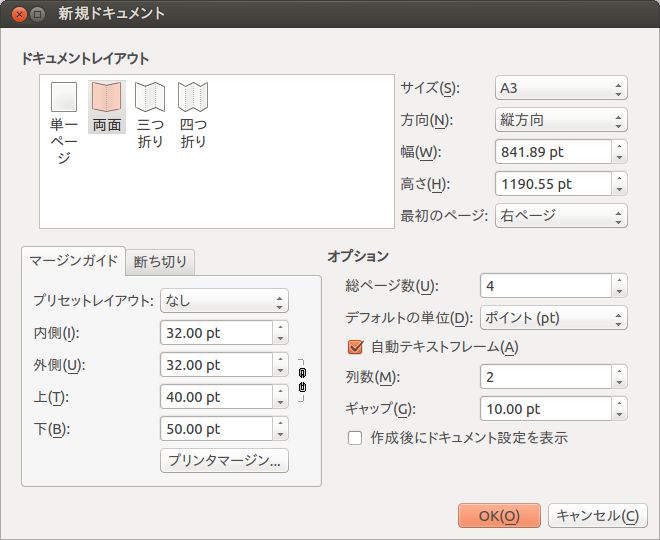Open the 最初のページ first page dropdown
Image resolution: width=660 pixels, height=540 pixels.
click(x=561, y=215)
